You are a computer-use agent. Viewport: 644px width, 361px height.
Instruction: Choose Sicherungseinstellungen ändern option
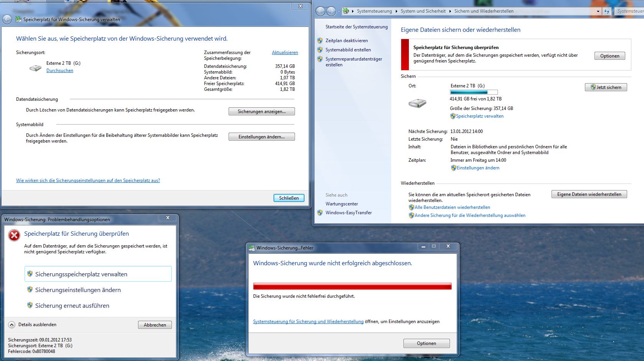tap(78, 290)
